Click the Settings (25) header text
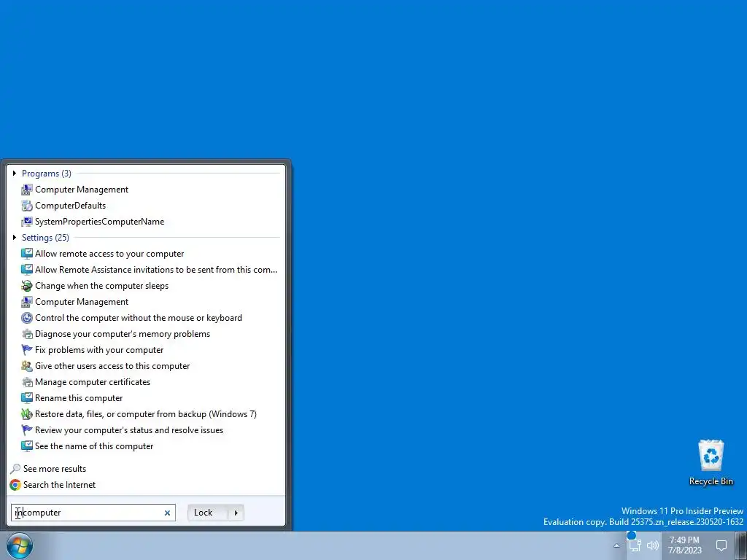This screenshot has width=747, height=560. tap(45, 237)
